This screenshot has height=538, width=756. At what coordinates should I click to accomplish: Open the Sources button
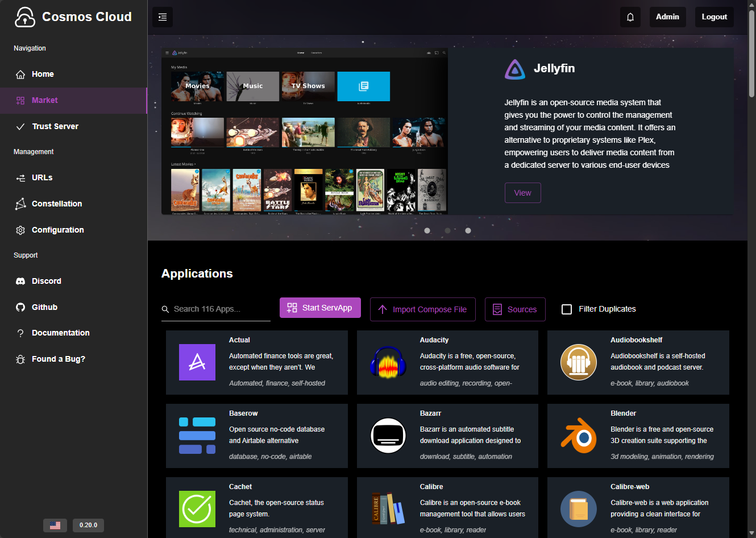[515, 309]
